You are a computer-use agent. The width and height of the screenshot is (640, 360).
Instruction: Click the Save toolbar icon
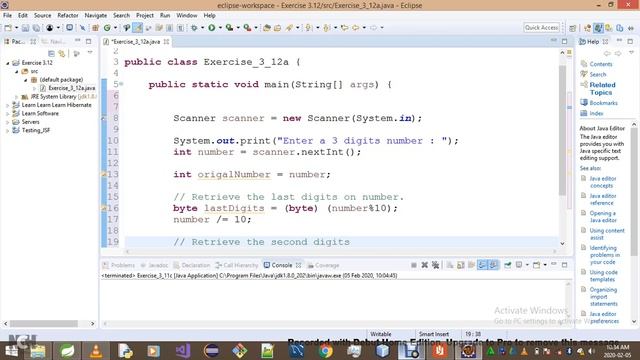[25, 28]
